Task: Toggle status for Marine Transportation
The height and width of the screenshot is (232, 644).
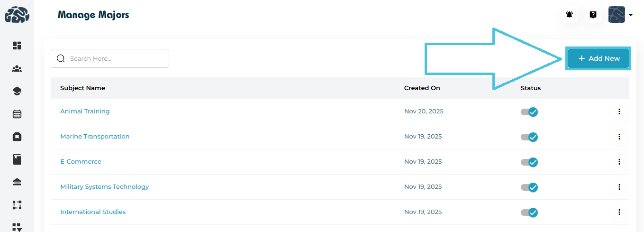Action: (529, 137)
